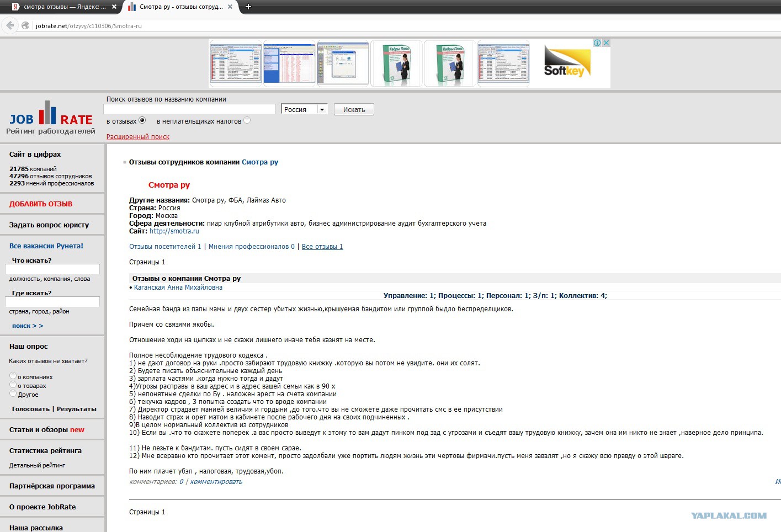Image resolution: width=781 pixels, height=532 pixels.
Task: Switch to the 'Смотра ру - отзывы сотруд...' tab
Action: [x=181, y=7]
